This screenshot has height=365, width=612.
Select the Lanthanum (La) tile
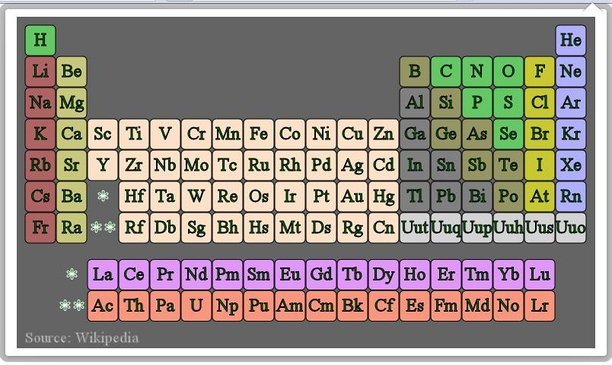pos(103,274)
